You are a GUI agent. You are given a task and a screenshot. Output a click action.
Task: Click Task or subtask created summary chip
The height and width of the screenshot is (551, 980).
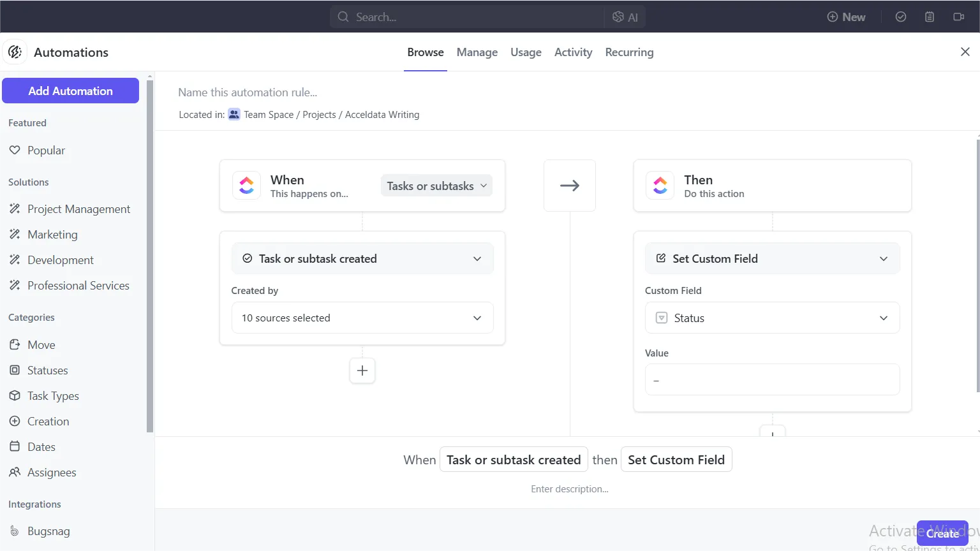pos(514,460)
